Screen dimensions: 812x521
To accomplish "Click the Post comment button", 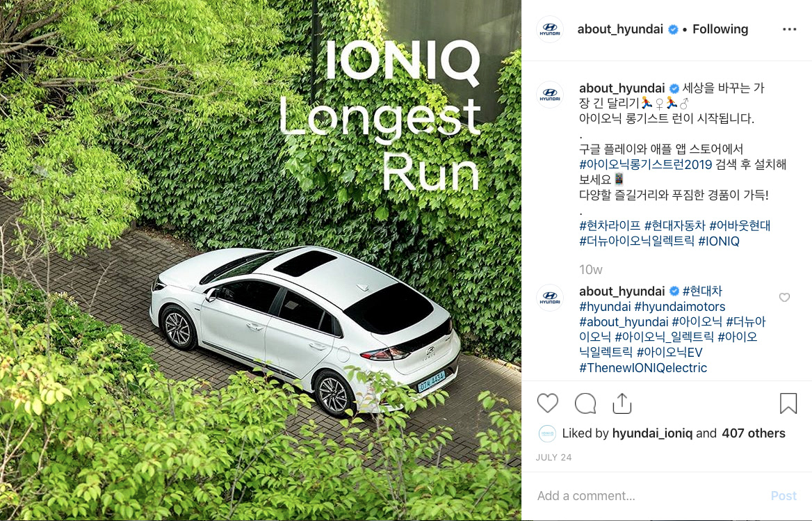I will (783, 496).
